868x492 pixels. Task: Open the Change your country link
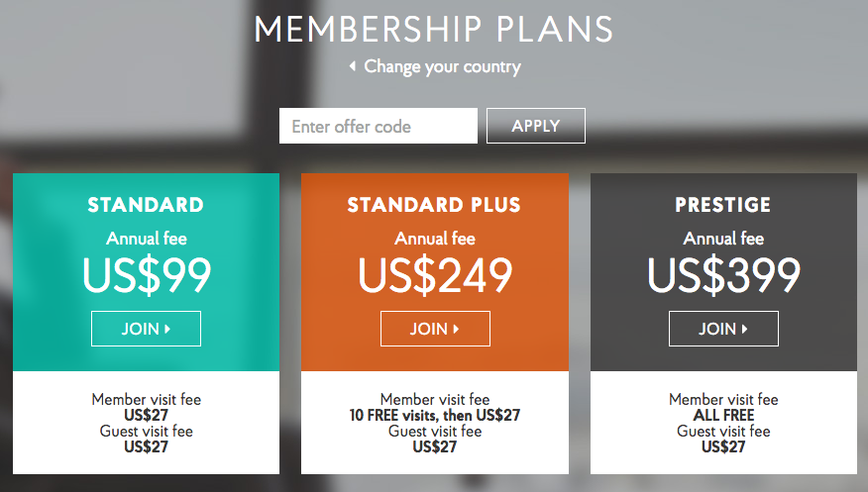pos(442,67)
